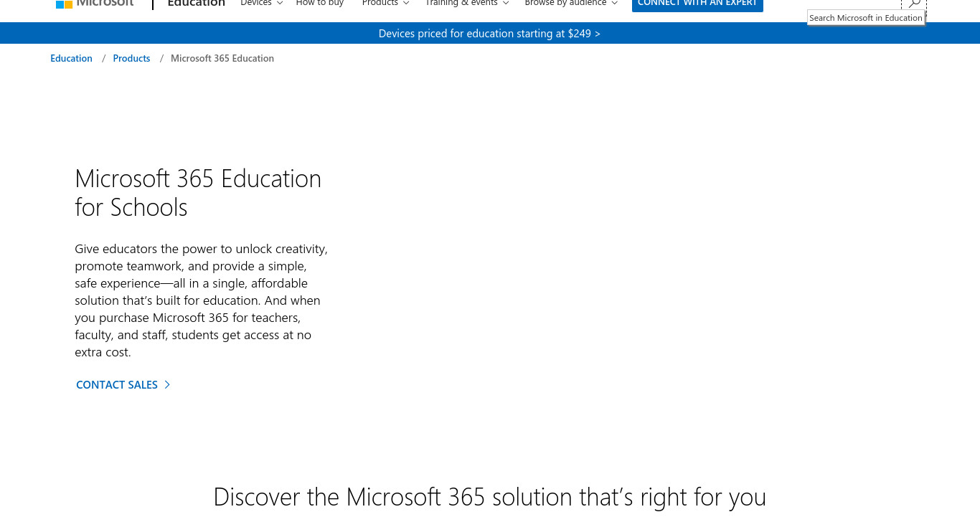The height and width of the screenshot is (522, 980).
Task: Click the Microsoft logo
Action: point(95,4)
